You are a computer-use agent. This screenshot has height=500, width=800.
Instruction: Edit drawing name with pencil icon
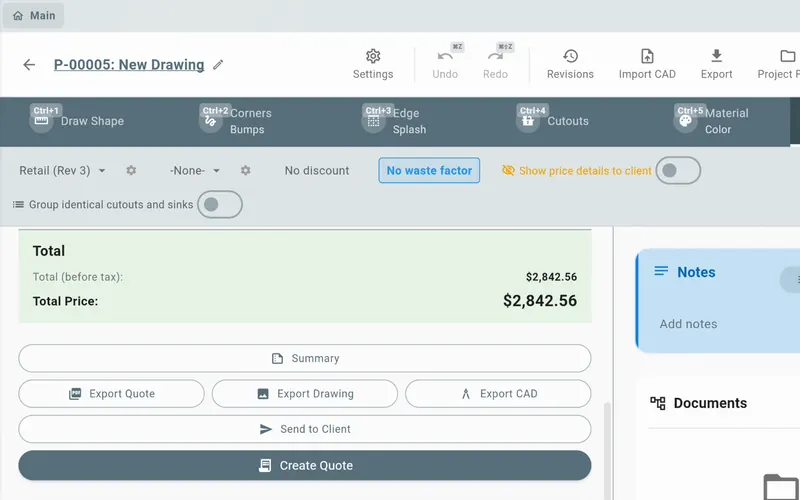point(218,65)
